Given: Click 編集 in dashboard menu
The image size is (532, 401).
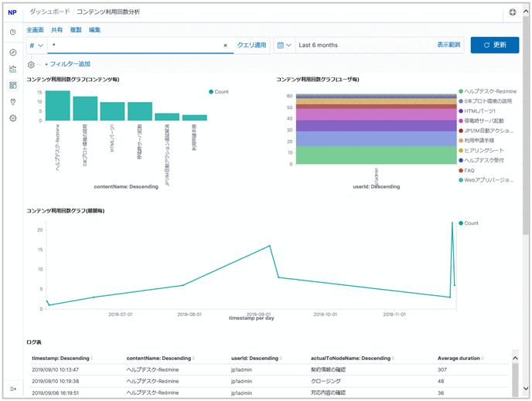Looking at the screenshot, I should point(94,29).
